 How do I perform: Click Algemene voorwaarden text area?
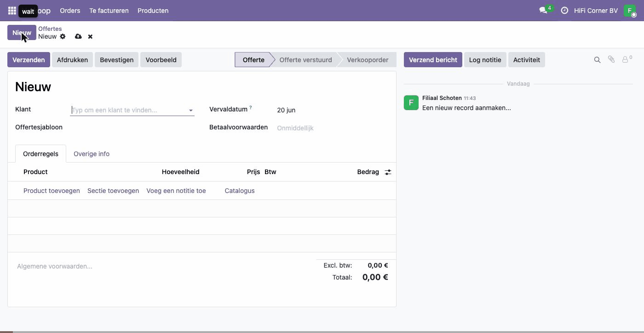[162, 266]
